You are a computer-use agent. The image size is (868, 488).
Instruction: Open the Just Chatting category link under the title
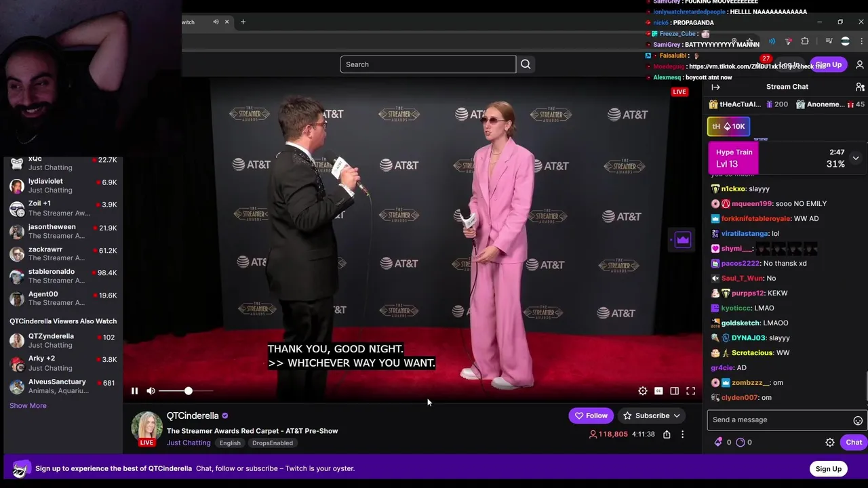pos(189,443)
